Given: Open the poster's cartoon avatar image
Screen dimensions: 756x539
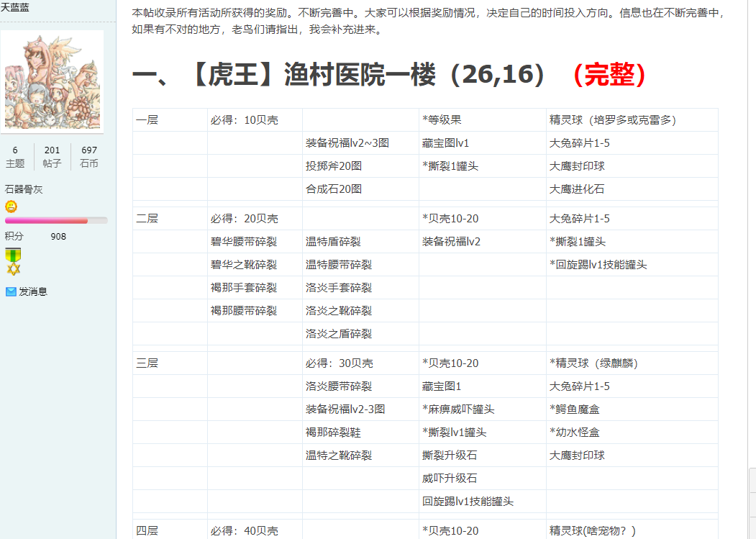Looking at the screenshot, I should point(54,81).
